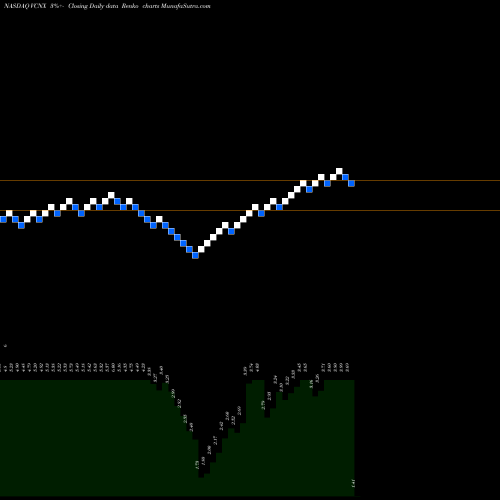This screenshot has height=500, width=500.
Task: Click the NASDAQ VCNX chart title text
Action: click(25, 6)
